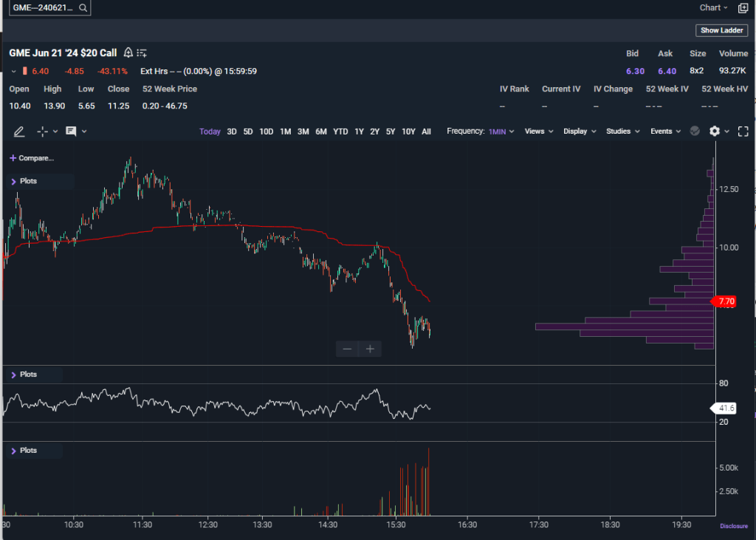
Task: Zoom out chart with minus button
Action: click(x=347, y=349)
